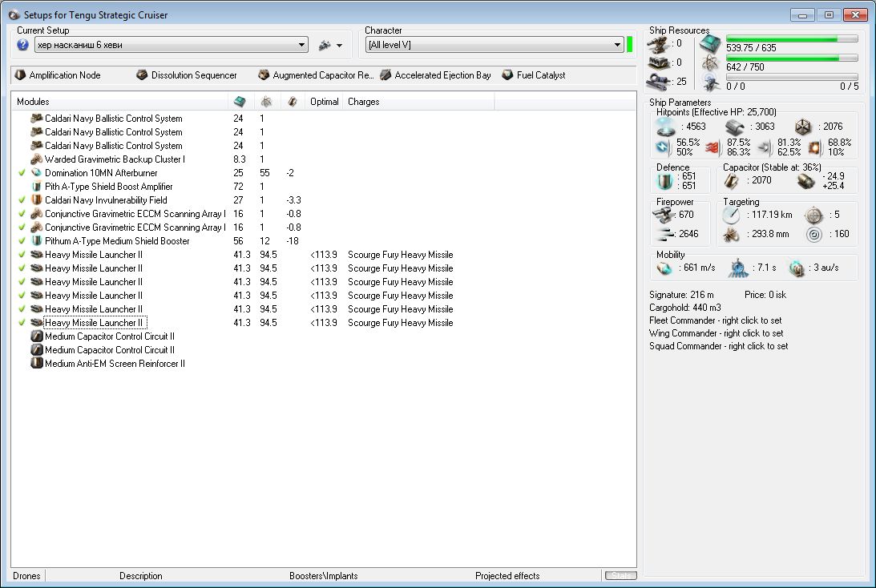Viewport: 876px width, 588px height.
Task: Sort by the CPU column header icon
Action: point(240,101)
